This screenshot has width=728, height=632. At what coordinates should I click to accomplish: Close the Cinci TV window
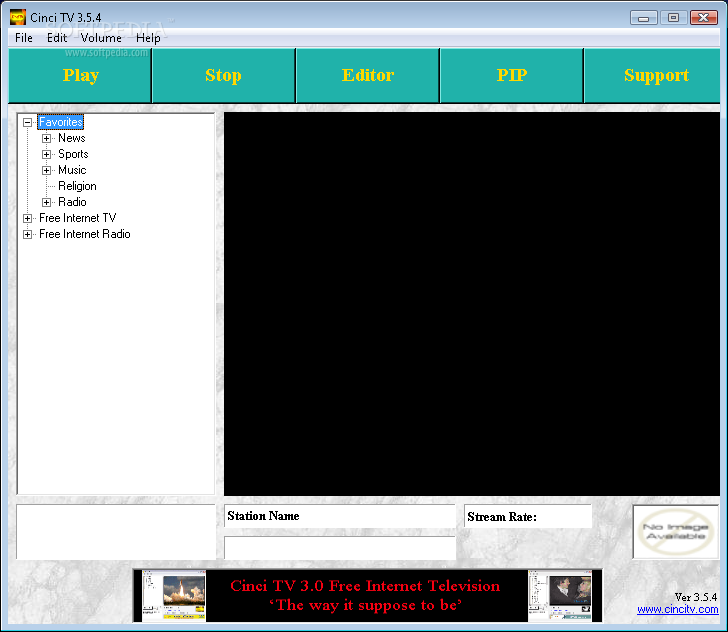click(x=704, y=18)
